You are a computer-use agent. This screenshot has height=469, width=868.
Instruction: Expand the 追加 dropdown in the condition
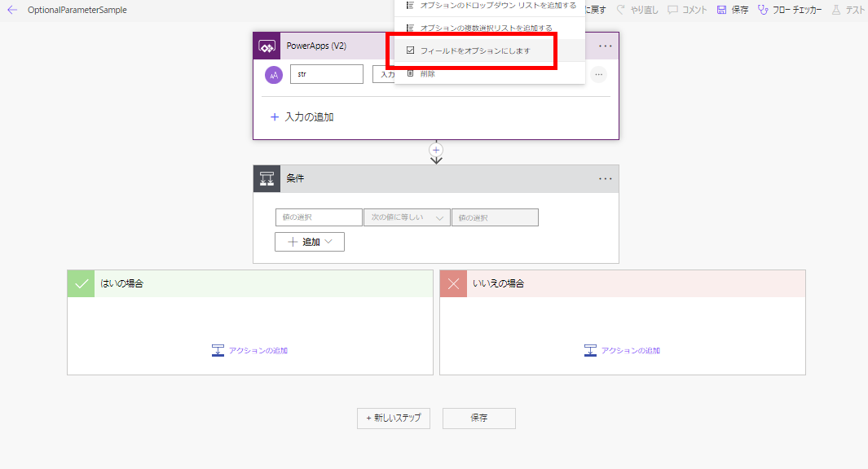point(310,242)
